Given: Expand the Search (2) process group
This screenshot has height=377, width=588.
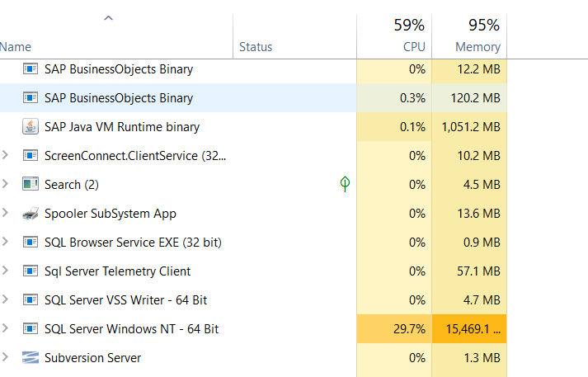Looking at the screenshot, I should point(6,184).
